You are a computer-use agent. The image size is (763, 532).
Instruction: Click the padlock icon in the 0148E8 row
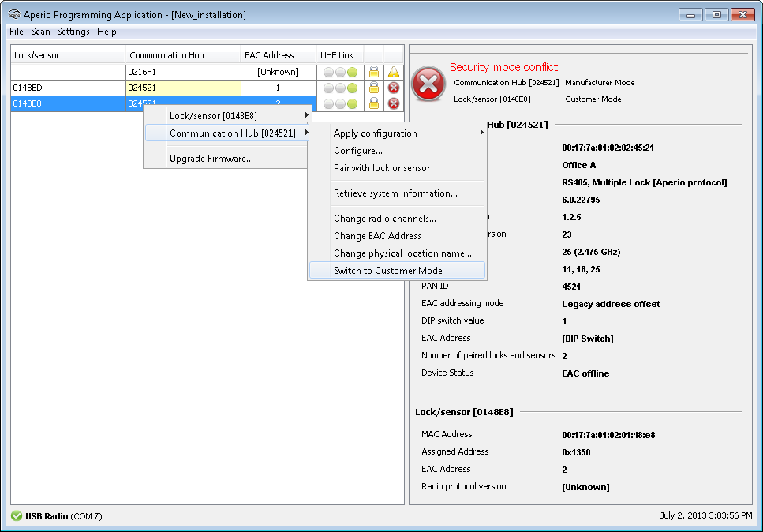point(374,103)
